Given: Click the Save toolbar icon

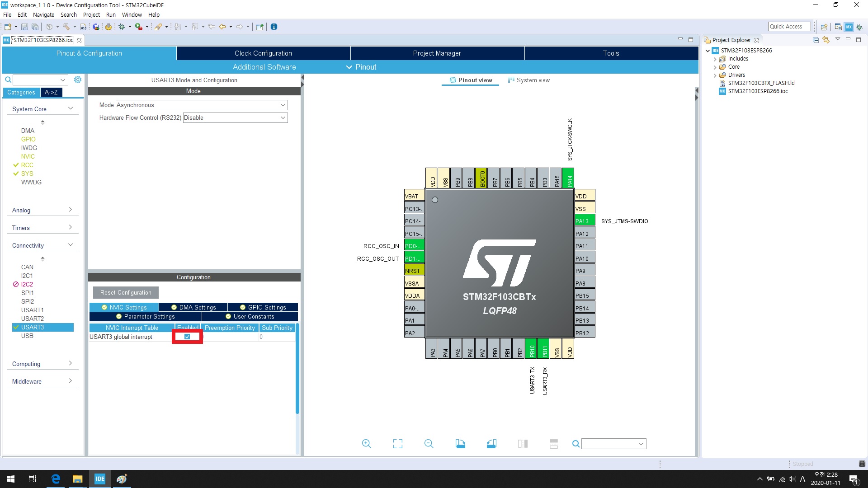Looking at the screenshot, I should click(x=24, y=27).
